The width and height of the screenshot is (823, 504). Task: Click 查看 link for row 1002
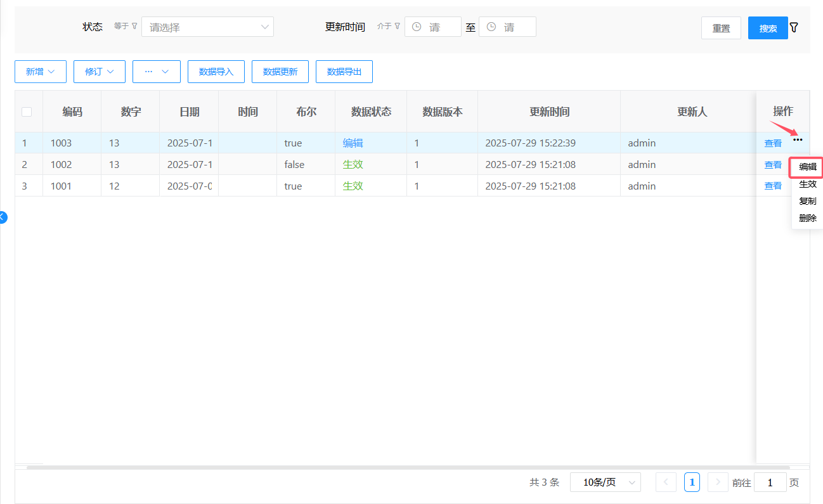click(x=772, y=165)
